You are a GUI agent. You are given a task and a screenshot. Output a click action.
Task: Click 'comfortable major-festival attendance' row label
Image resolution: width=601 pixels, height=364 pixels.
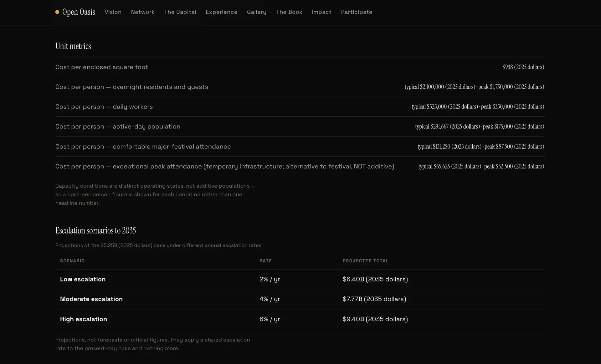coord(143,146)
